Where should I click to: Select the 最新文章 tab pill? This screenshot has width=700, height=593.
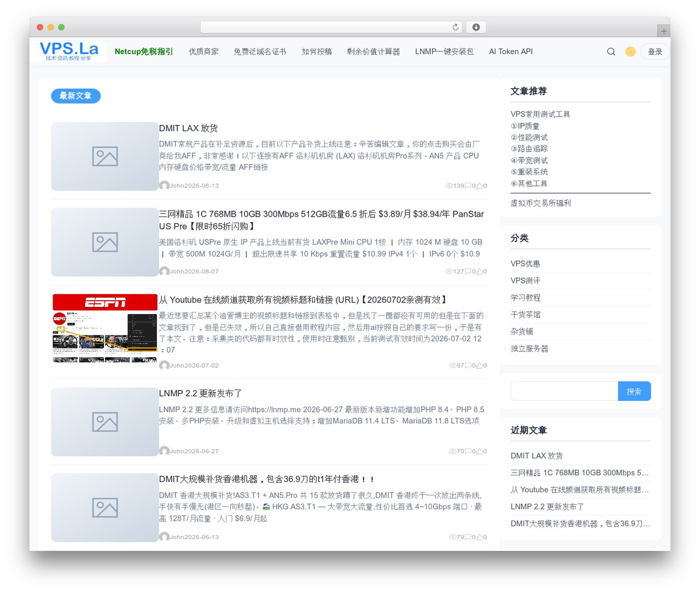[x=76, y=96]
